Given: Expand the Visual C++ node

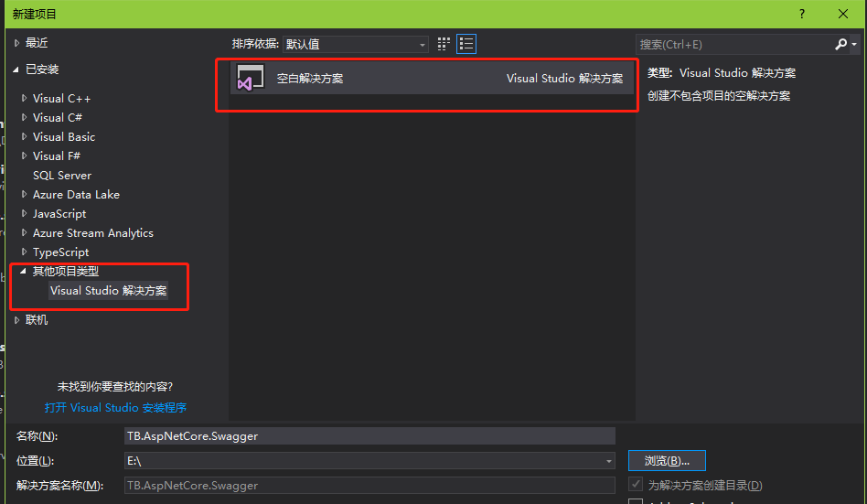Looking at the screenshot, I should [24, 98].
